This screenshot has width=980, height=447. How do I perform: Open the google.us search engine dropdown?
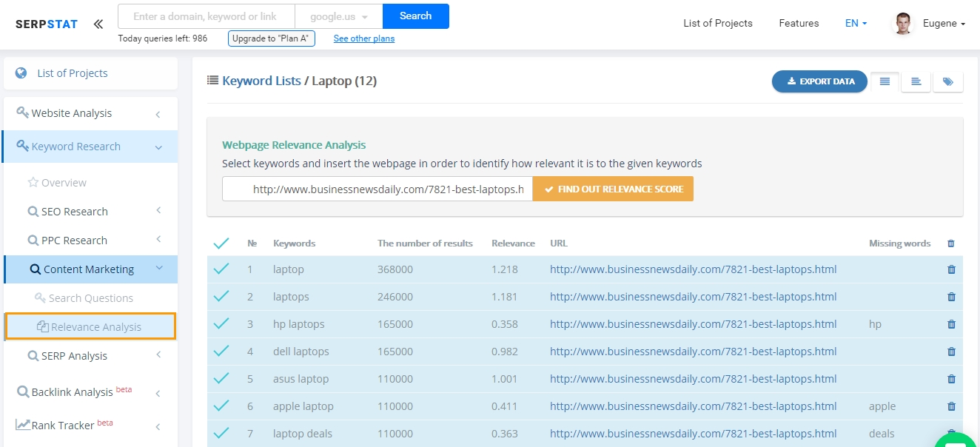point(339,16)
